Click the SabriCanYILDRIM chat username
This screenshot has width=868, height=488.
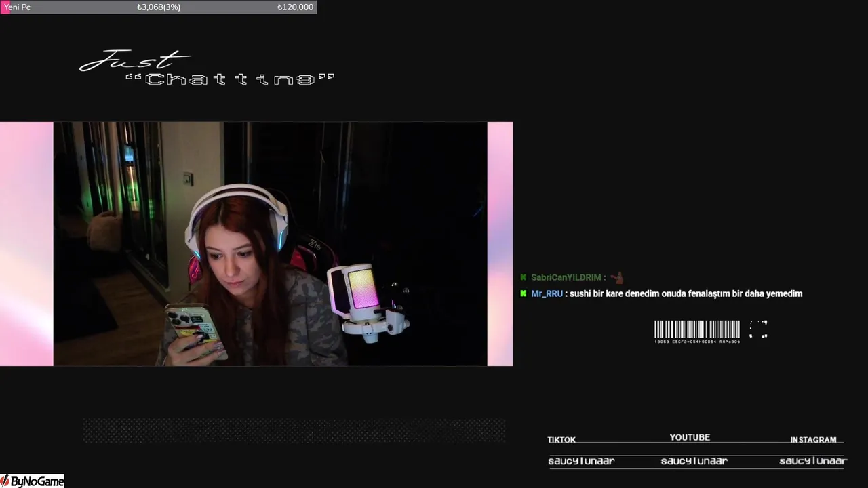(x=566, y=277)
